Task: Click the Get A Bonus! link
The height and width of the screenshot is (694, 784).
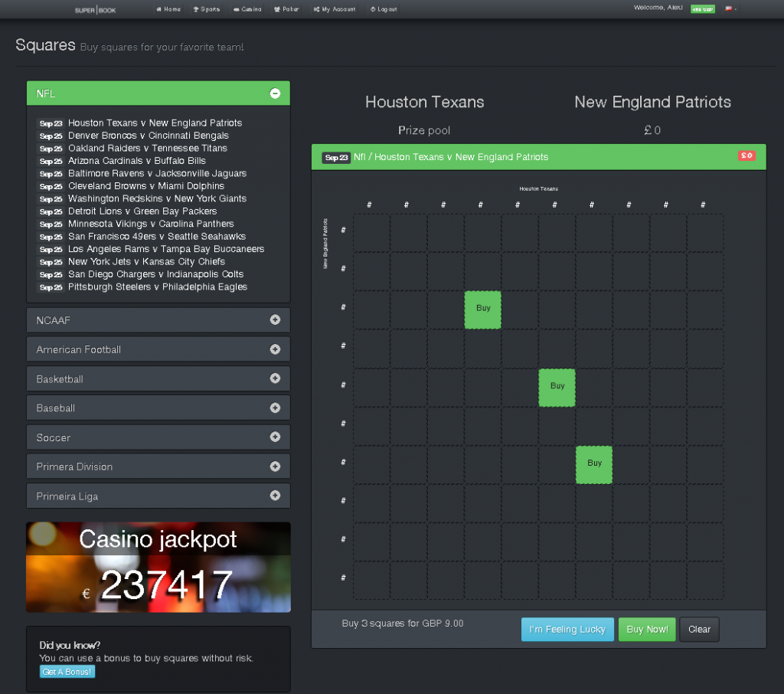Action: pos(67,671)
